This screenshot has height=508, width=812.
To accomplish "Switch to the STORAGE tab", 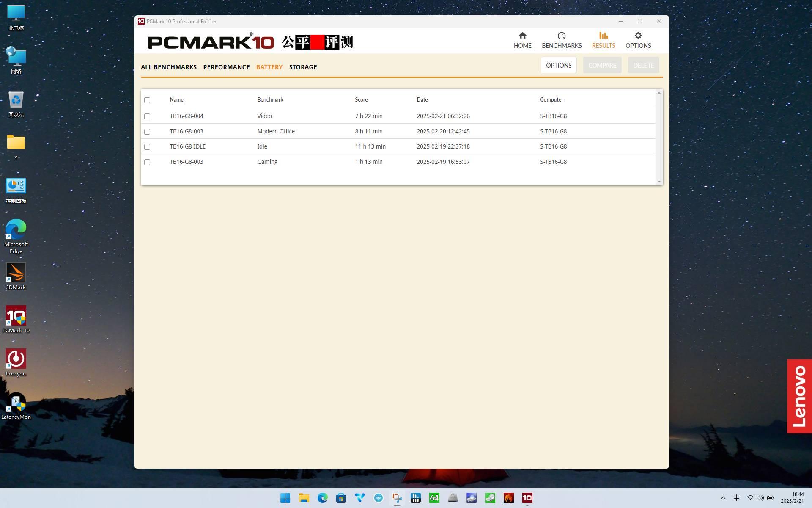I will click(x=303, y=67).
